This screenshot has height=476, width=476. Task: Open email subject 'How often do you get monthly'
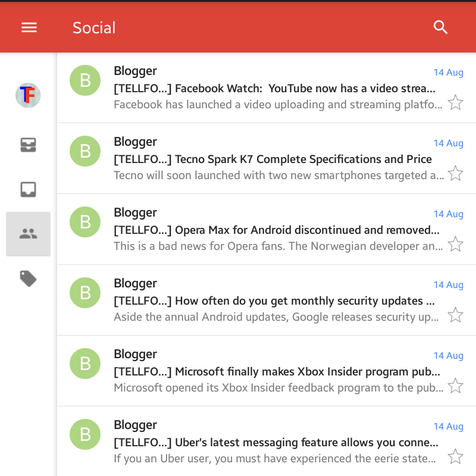(x=274, y=300)
